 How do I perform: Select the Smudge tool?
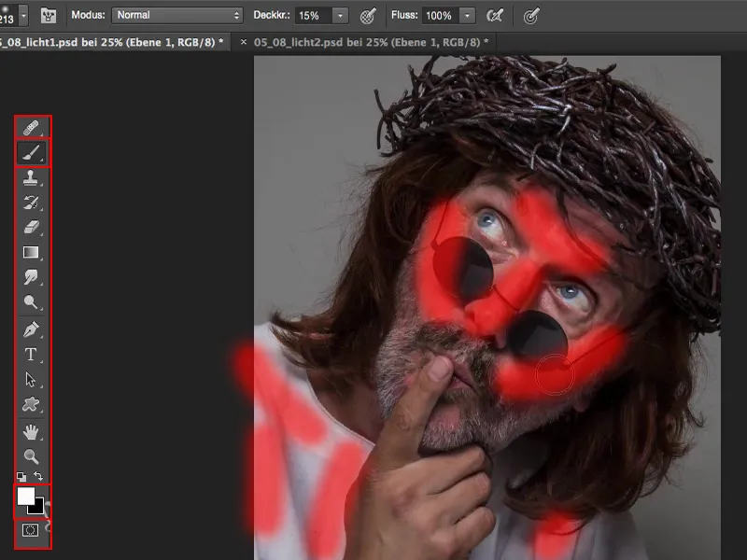(31, 276)
